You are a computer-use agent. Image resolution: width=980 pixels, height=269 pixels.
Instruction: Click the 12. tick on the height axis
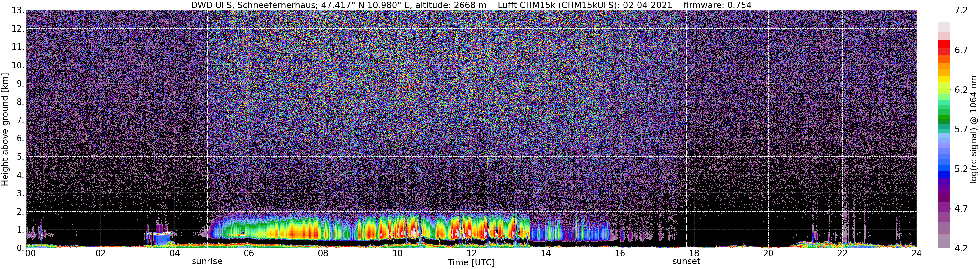18,29
